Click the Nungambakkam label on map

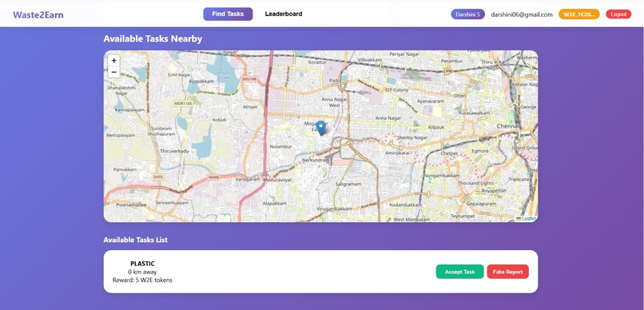[442, 175]
